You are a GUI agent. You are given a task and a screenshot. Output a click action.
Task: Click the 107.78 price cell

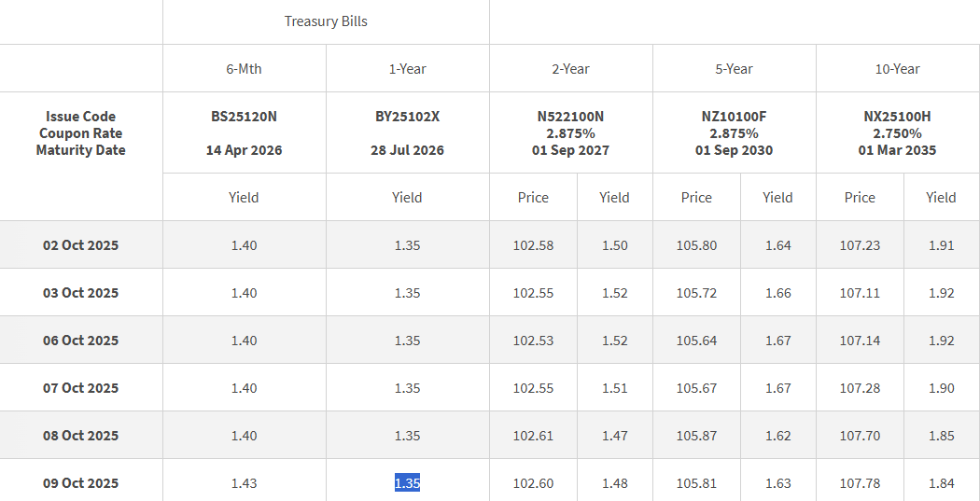[860, 483]
